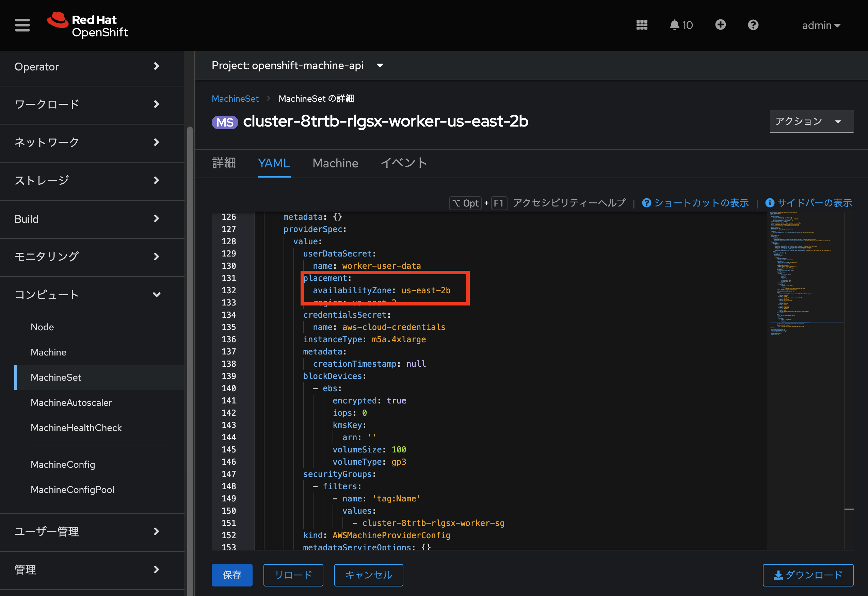The height and width of the screenshot is (596, 868).
Task: Collapse the コンピュート navigation section
Action: pos(92,295)
